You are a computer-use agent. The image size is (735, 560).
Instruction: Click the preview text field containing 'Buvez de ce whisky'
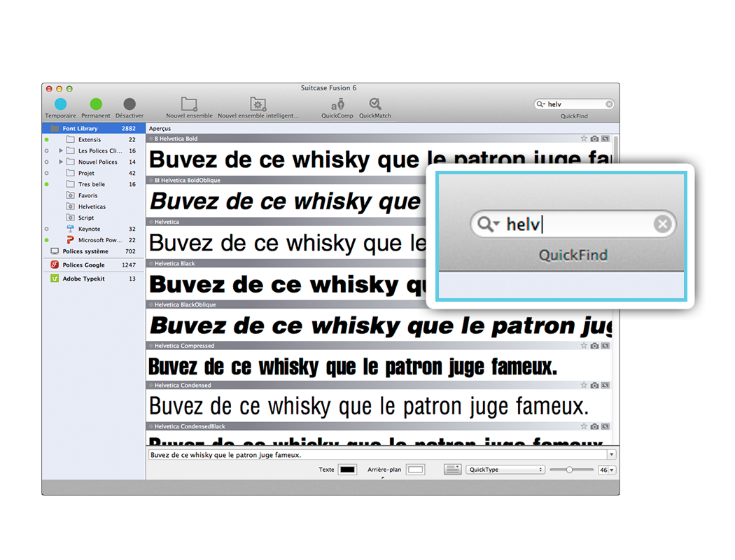click(378, 454)
